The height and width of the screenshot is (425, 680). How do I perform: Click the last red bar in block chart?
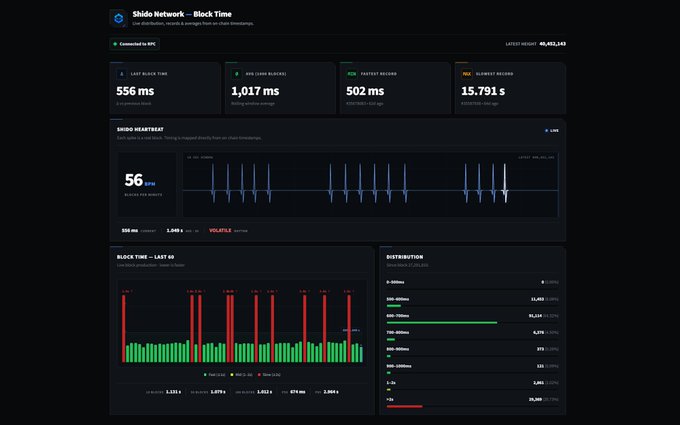(349, 329)
